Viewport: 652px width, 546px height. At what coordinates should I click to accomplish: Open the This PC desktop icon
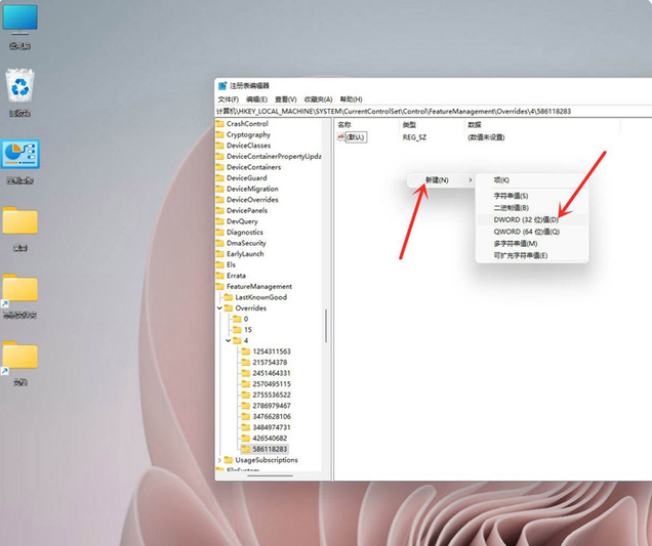pyautogui.click(x=20, y=21)
